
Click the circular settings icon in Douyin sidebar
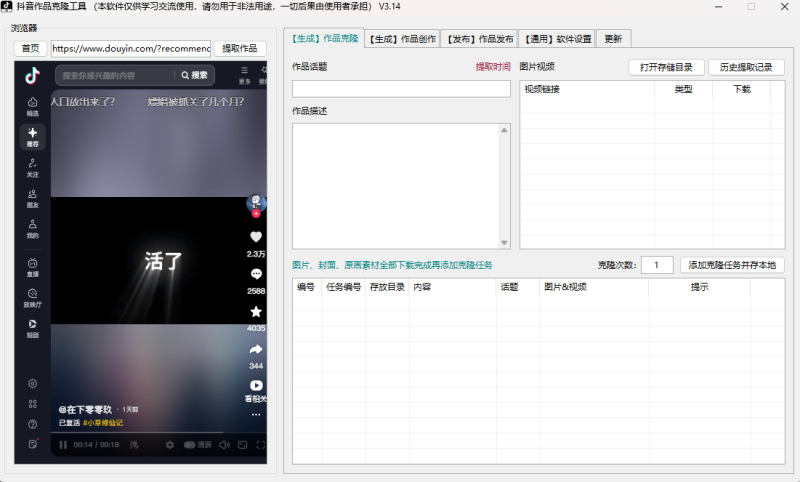pos(33,384)
